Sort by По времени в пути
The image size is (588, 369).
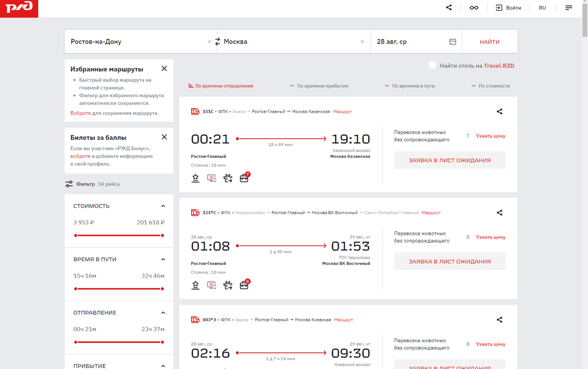[x=410, y=86]
